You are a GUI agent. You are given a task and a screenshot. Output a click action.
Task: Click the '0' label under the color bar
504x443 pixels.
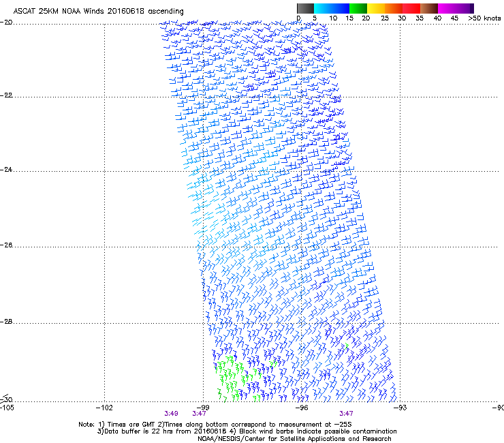click(x=298, y=18)
